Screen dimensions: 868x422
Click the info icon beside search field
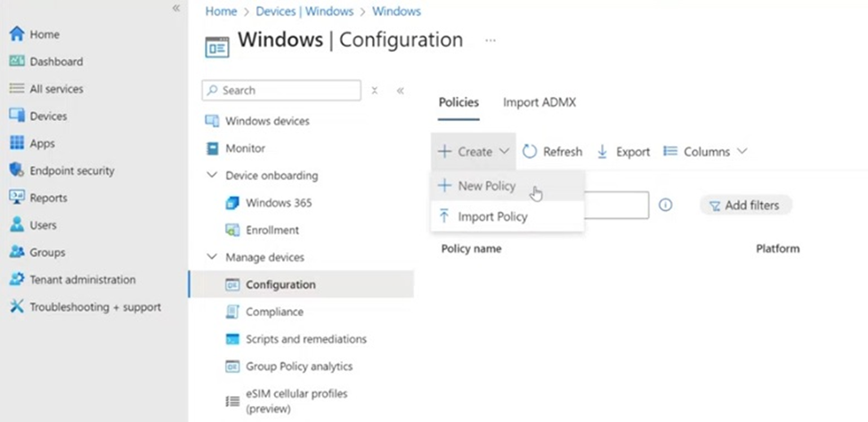(665, 205)
